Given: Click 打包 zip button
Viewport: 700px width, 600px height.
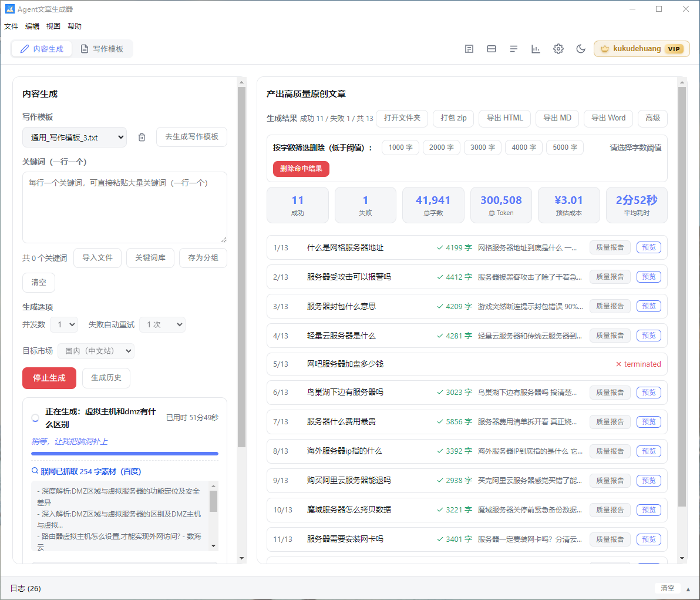Looking at the screenshot, I should [453, 118].
